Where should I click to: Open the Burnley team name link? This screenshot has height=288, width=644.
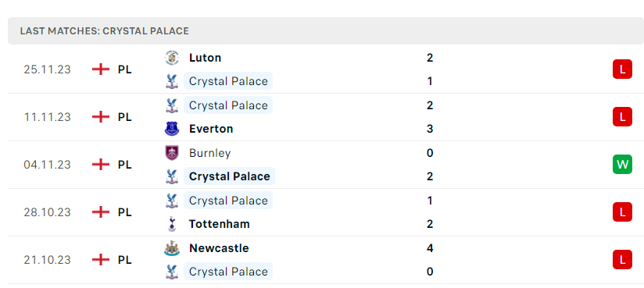point(210,153)
